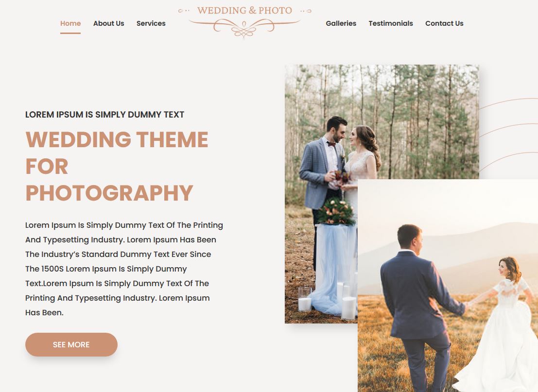
Task: Click the WEDDING & PHOTO logo text
Action: coord(244,10)
